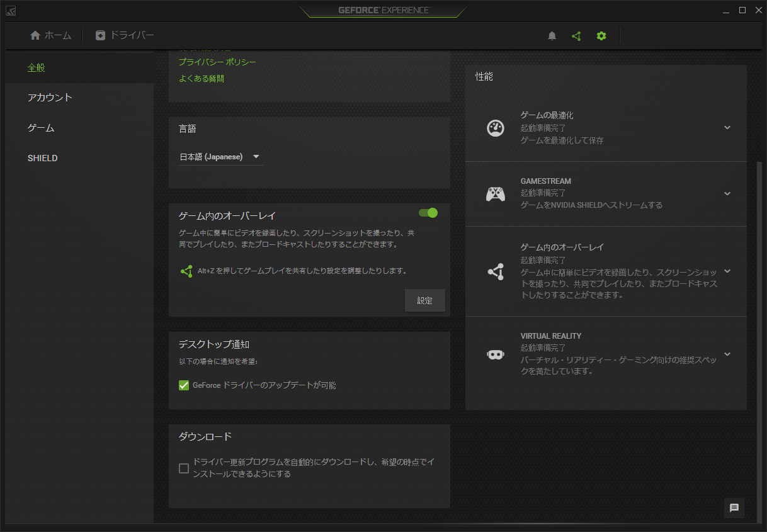Click the in-game overlay share icon
The image size is (767, 532).
[496, 272]
